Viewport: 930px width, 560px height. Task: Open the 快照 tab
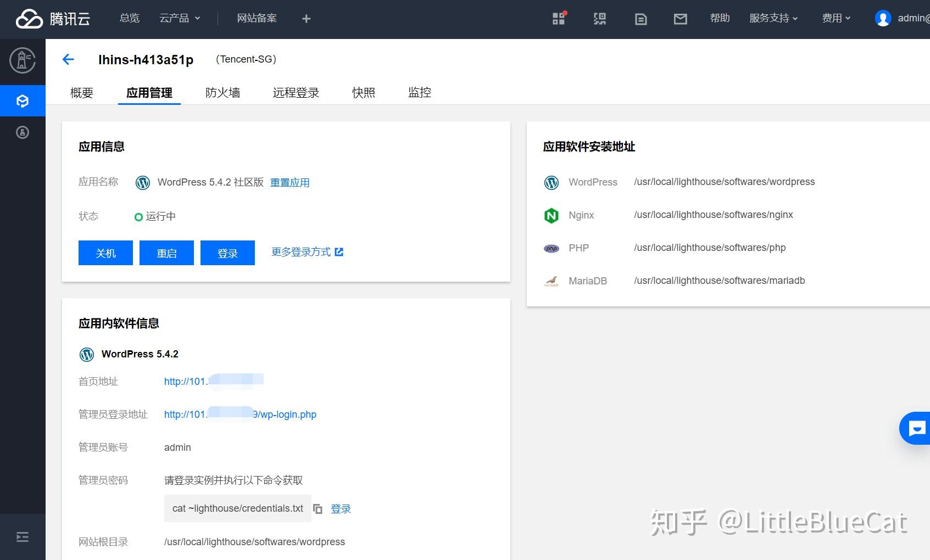363,92
